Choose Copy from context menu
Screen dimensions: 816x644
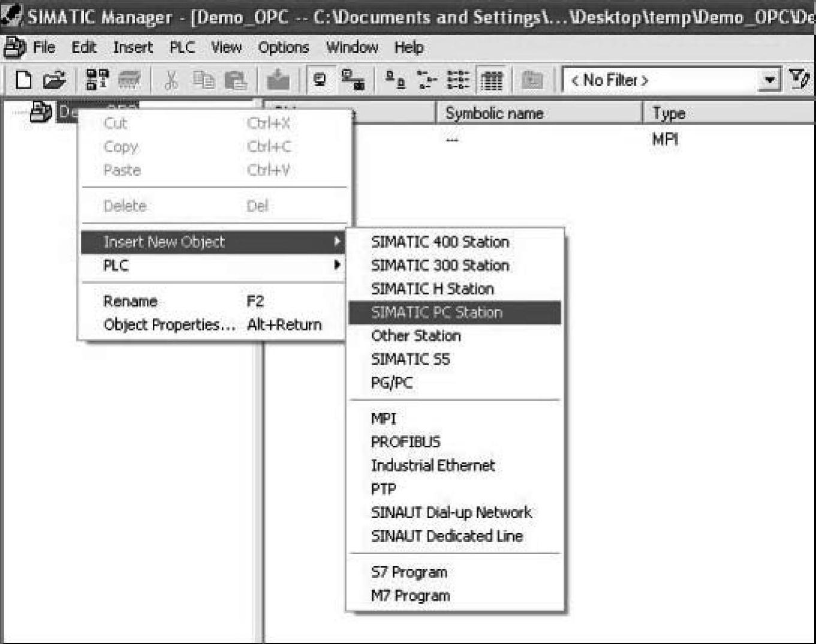tap(213, 147)
